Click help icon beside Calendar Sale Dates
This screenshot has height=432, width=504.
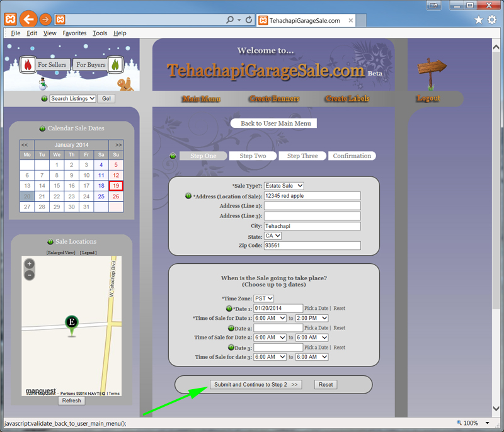(42, 128)
